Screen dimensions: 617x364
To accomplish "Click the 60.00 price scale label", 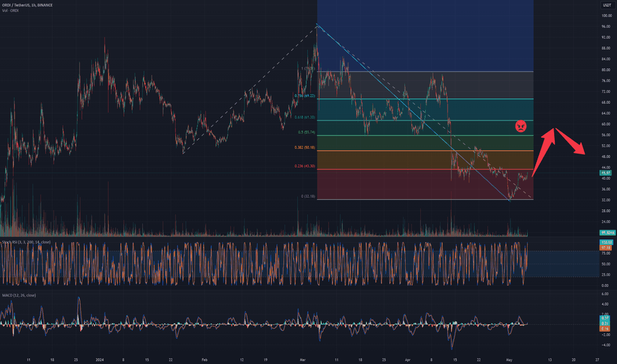I will 606,124.
